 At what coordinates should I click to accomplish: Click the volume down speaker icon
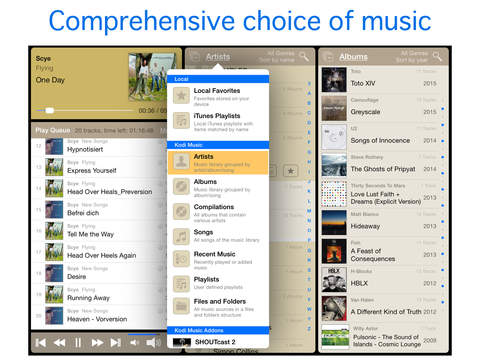click(x=134, y=343)
